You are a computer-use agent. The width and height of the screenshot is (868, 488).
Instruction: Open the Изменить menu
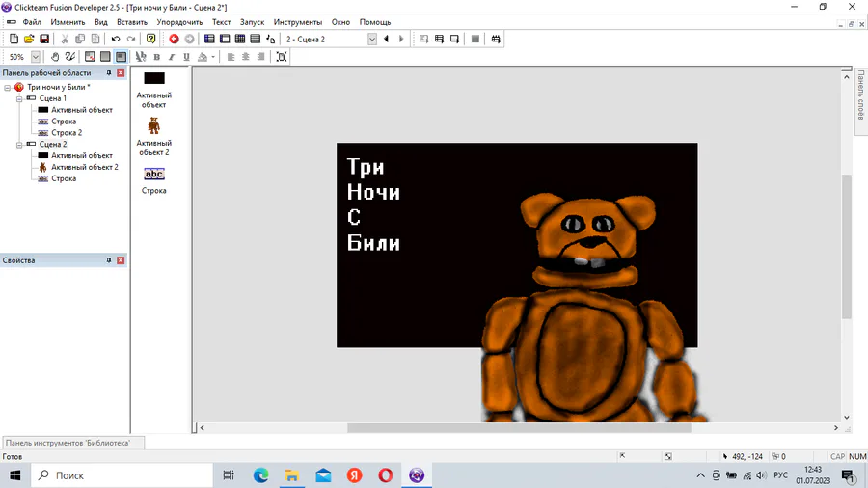(68, 22)
